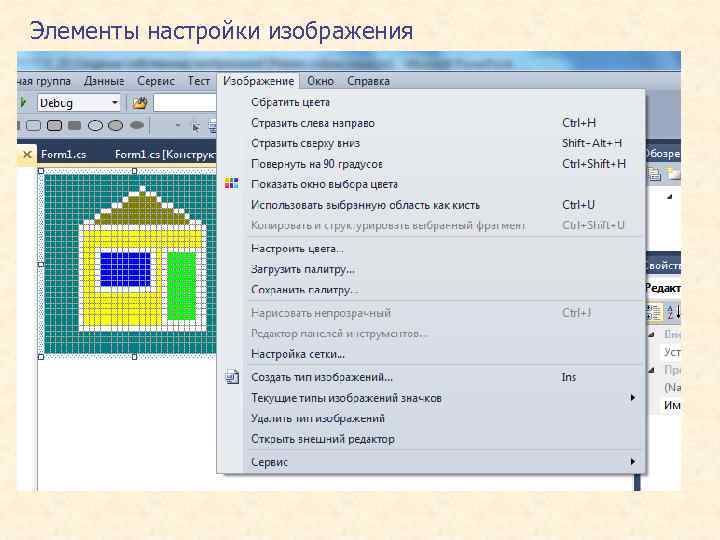
Task: Switch to the Form1.cs [Конструктор] tab
Action: pyautogui.click(x=165, y=154)
